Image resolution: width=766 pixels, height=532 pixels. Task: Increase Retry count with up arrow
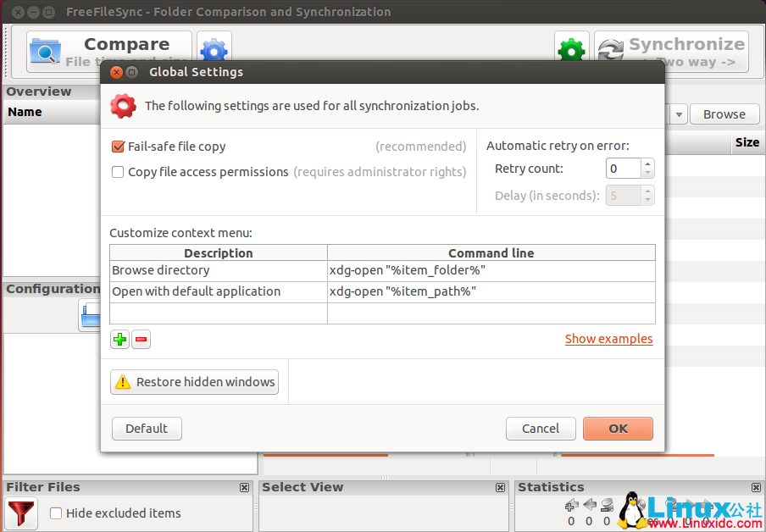[647, 163]
